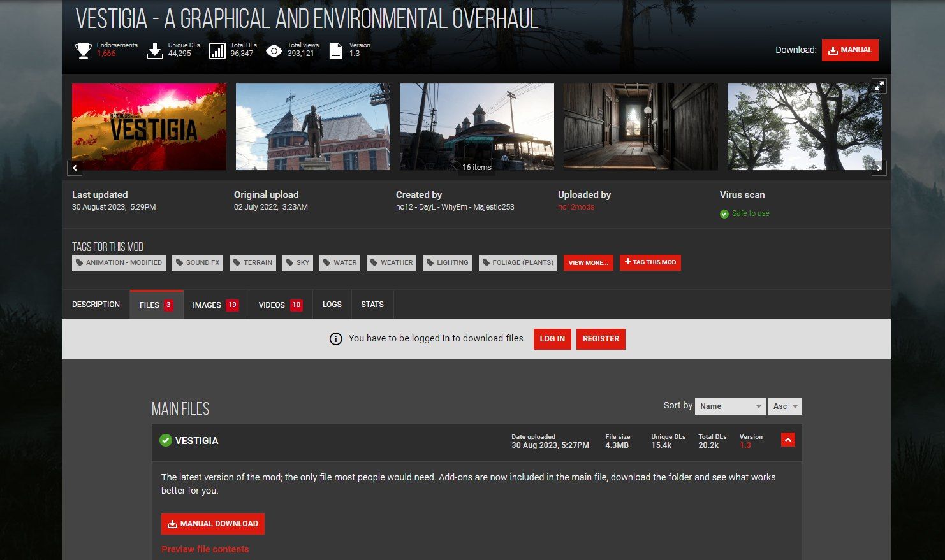Click the green Safe to use checkmark

point(724,214)
